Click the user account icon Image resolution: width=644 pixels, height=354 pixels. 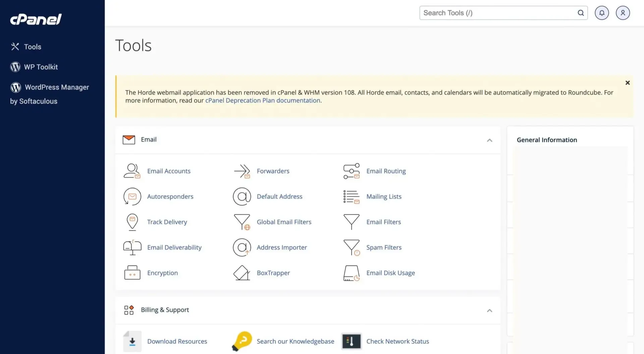[x=623, y=12]
